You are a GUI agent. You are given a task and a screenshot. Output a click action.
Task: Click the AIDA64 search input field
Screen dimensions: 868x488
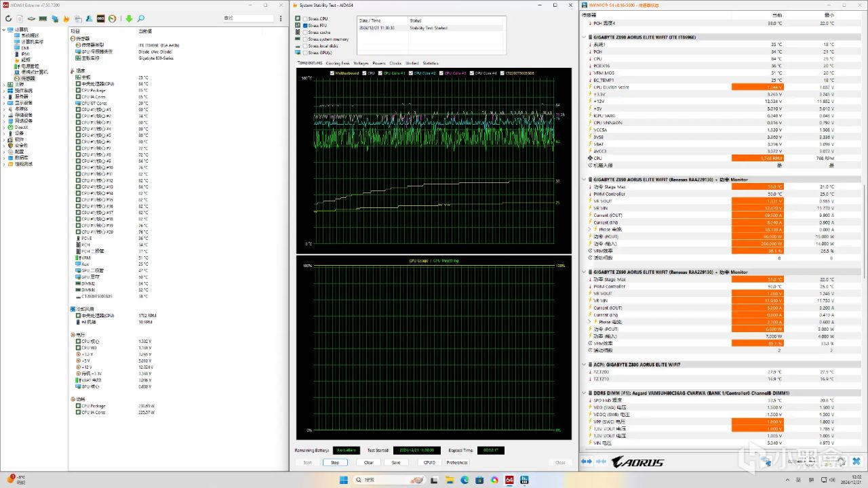[248, 18]
